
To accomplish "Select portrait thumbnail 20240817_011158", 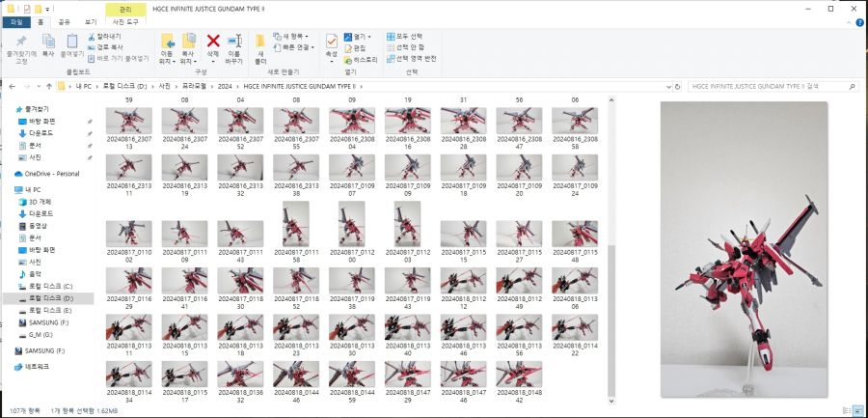I will [x=296, y=224].
